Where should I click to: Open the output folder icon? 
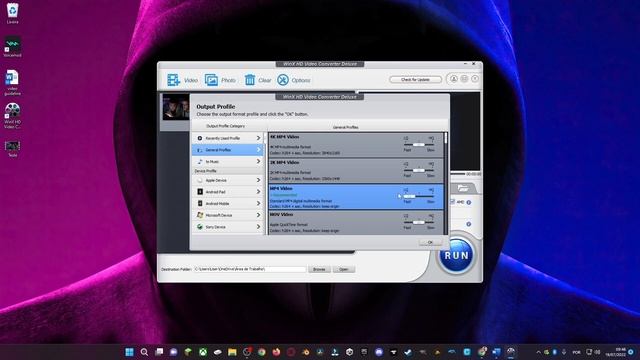click(463, 188)
